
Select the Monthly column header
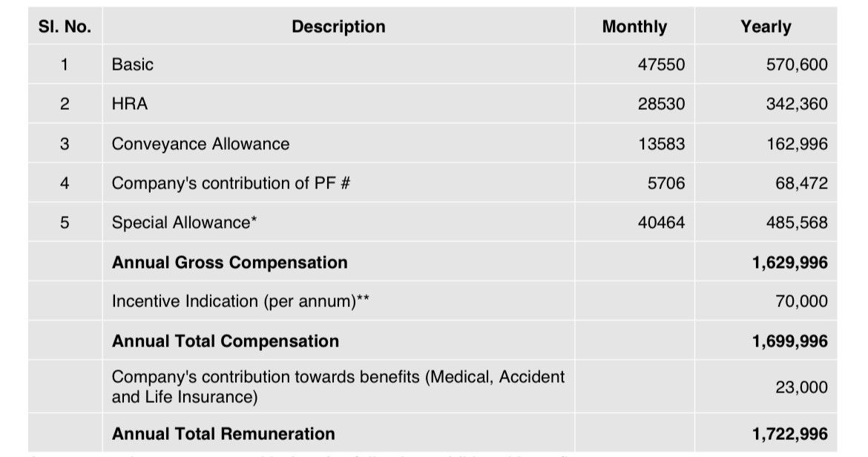634,27
